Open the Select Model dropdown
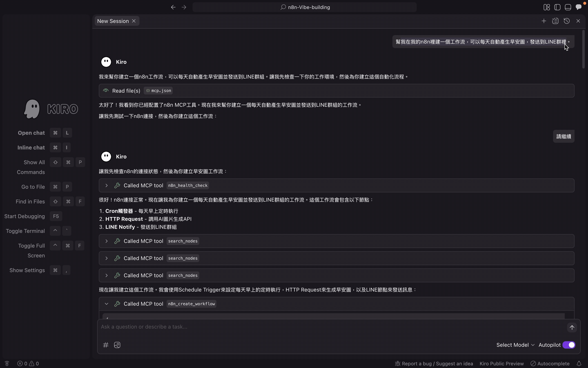This screenshot has height=368, width=588. 515,345
